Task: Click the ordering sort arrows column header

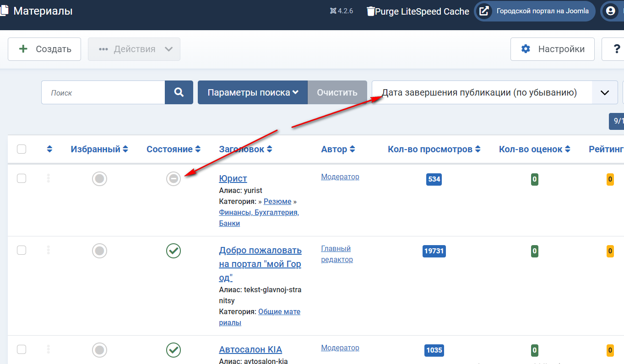Action: point(49,149)
